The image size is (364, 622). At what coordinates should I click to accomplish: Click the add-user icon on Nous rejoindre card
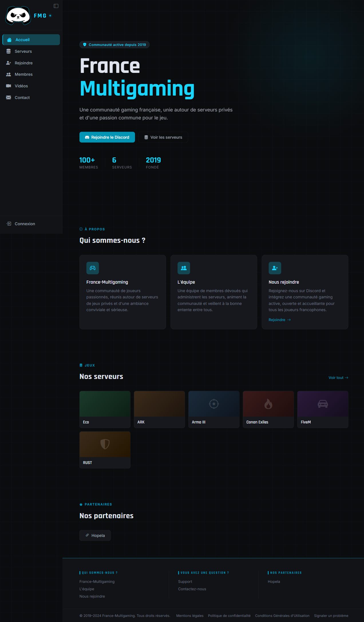point(275,268)
